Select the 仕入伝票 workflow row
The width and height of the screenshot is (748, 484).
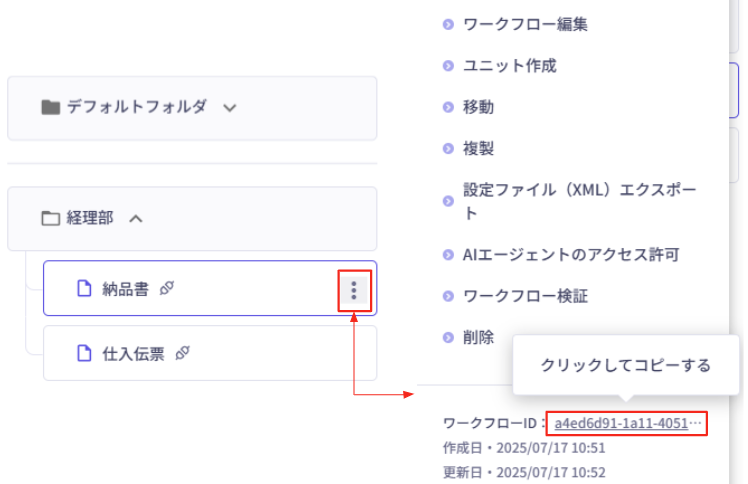tap(210, 353)
